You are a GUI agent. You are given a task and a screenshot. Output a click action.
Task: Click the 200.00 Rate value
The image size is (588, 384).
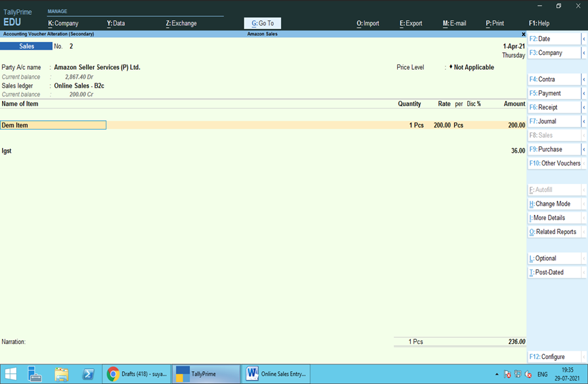coord(442,125)
